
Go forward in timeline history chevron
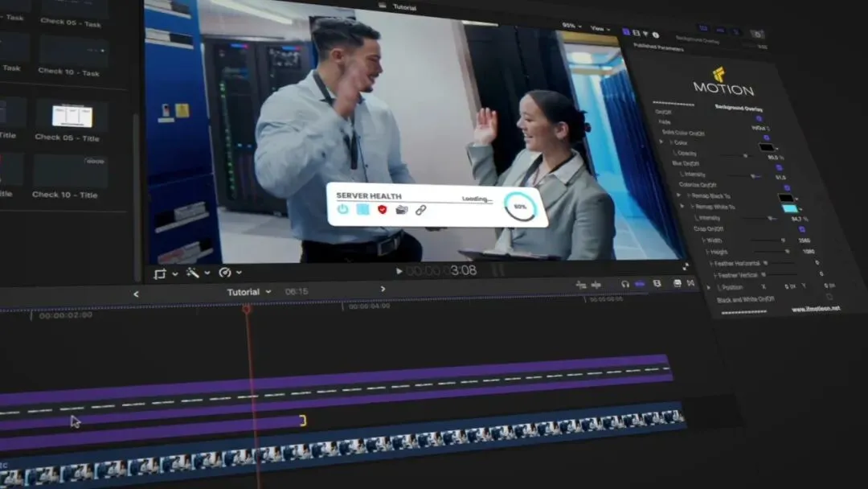tap(383, 289)
